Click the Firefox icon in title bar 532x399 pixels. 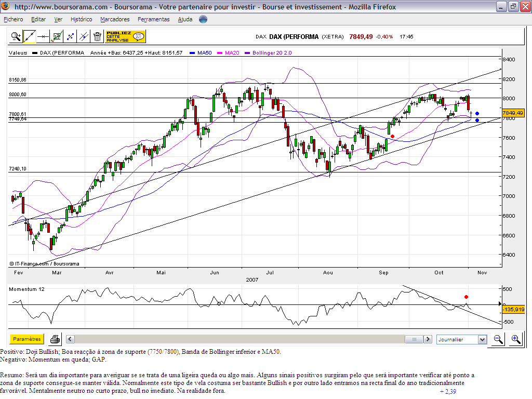click(5, 6)
